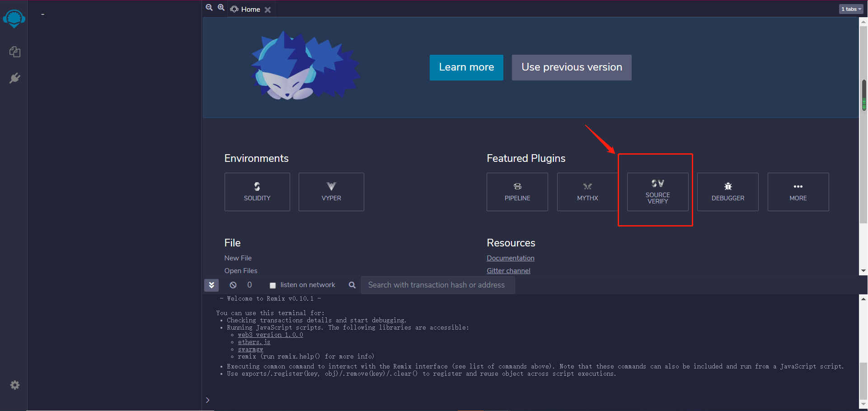Activate the Debugger plugin

pos(728,192)
